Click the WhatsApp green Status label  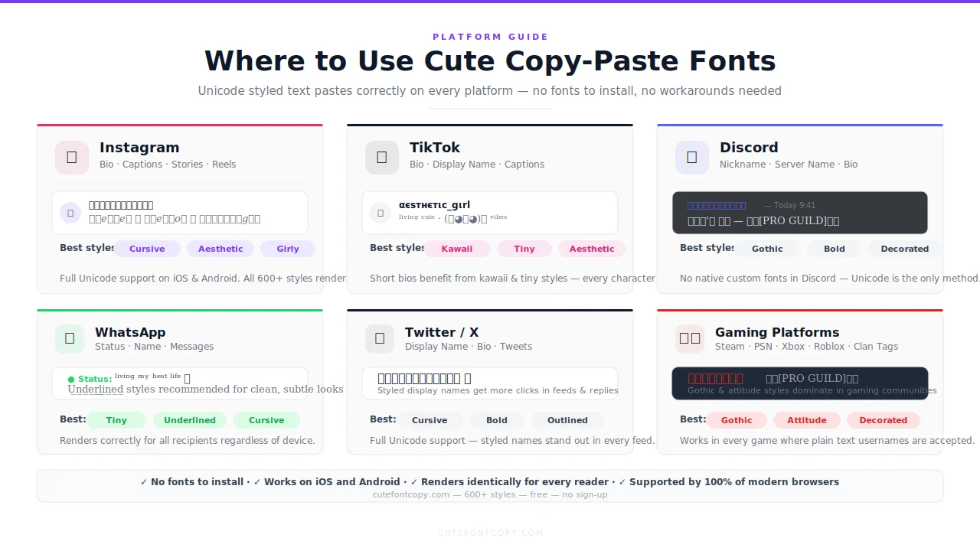[90, 379]
